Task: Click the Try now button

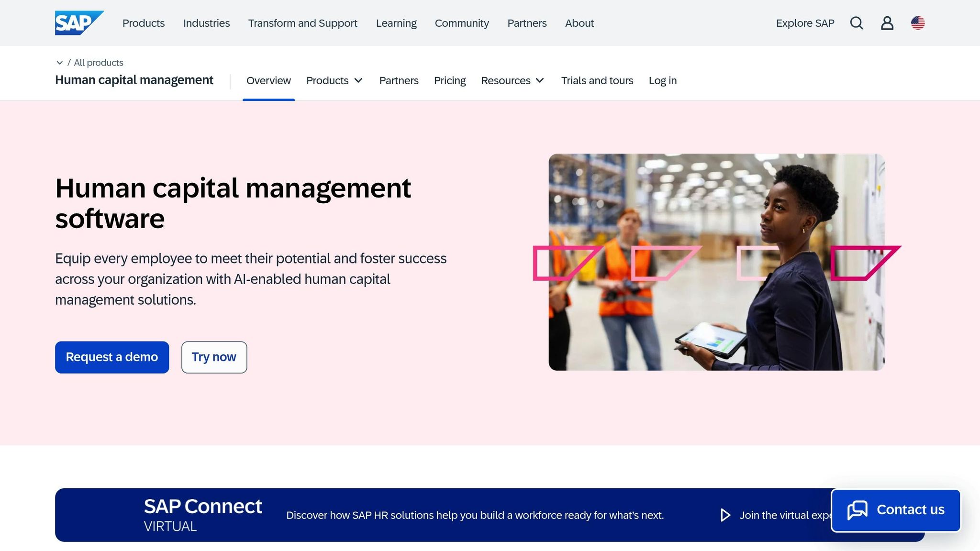Action: (214, 357)
